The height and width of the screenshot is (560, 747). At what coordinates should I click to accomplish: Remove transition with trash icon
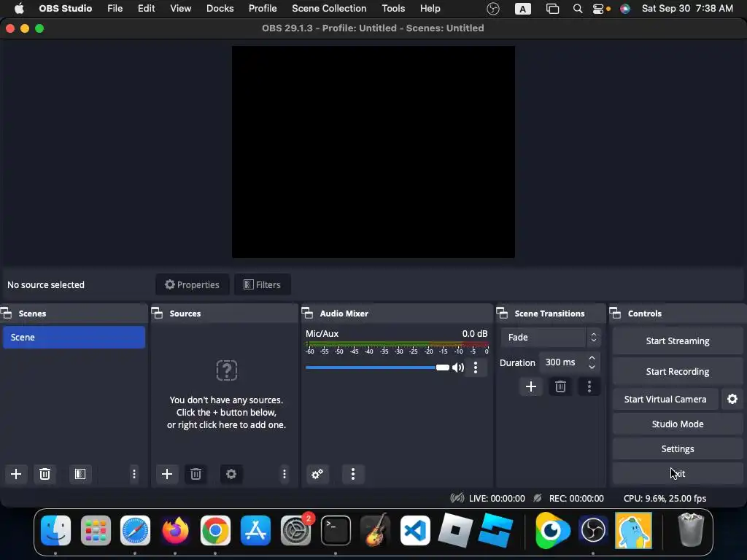click(x=560, y=386)
